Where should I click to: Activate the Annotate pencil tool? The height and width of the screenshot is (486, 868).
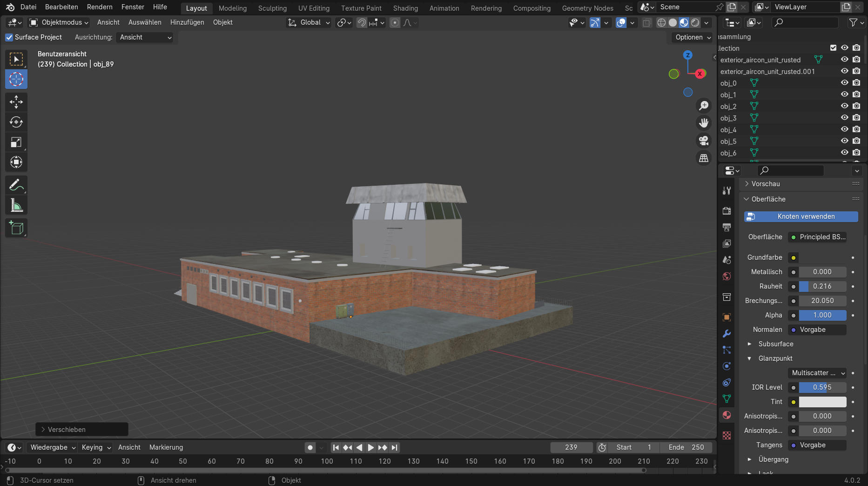tap(16, 185)
